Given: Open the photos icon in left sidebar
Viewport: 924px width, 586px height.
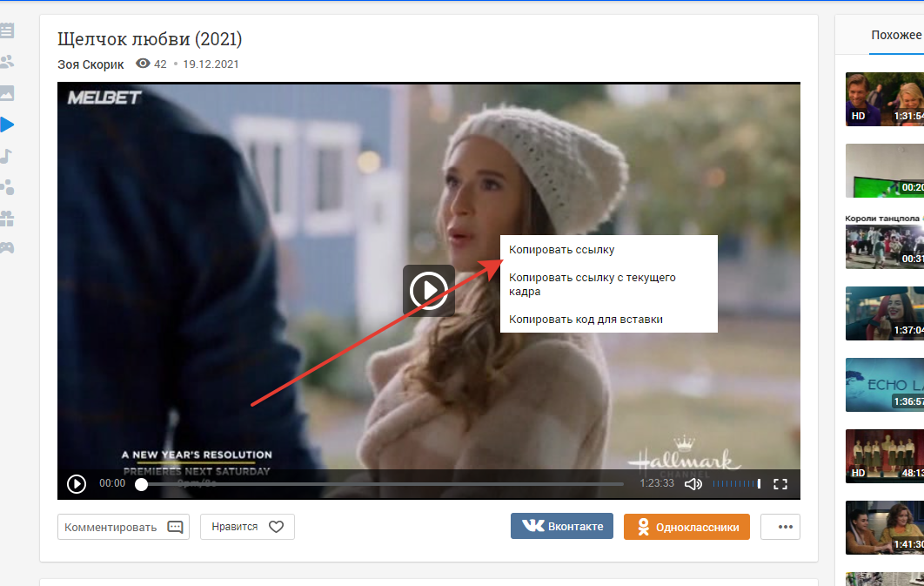Looking at the screenshot, I should click(6, 93).
